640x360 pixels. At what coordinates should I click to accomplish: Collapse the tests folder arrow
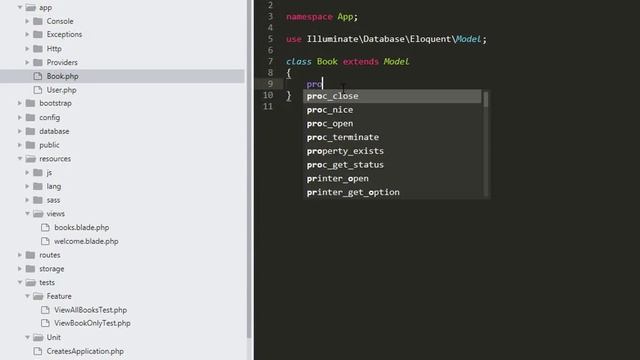[20, 282]
